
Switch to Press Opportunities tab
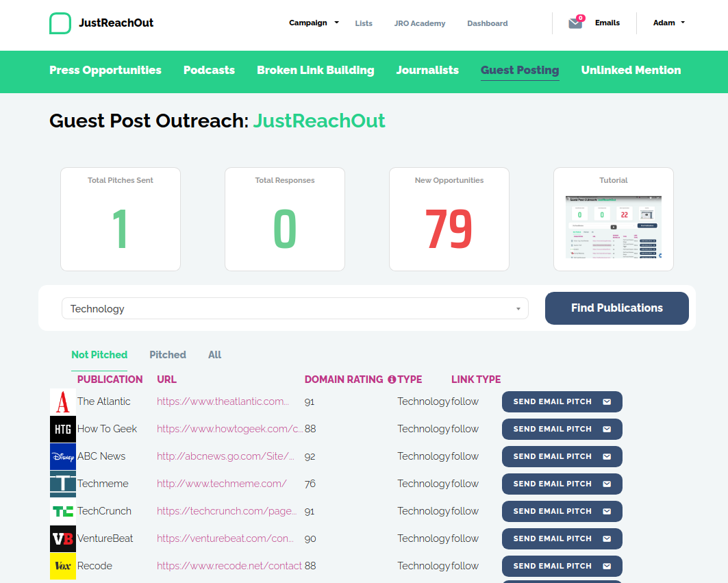coord(105,70)
